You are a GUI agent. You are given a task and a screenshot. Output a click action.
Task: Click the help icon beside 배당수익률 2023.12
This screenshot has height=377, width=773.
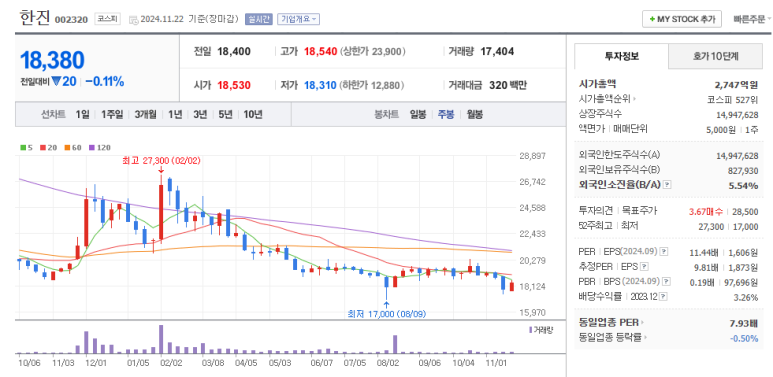tap(664, 297)
